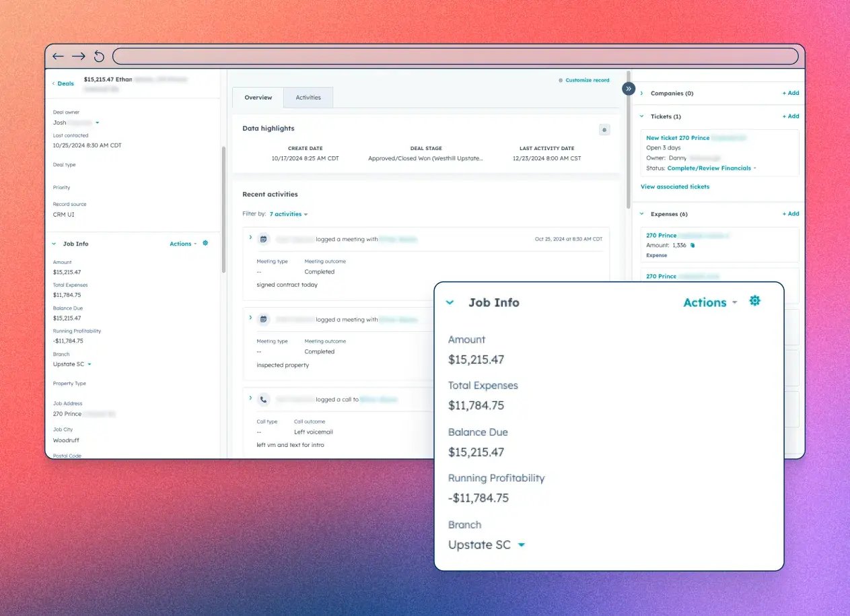Viewport: 850px width, 616px height.
Task: Switch to the Activities tab
Action: point(308,98)
